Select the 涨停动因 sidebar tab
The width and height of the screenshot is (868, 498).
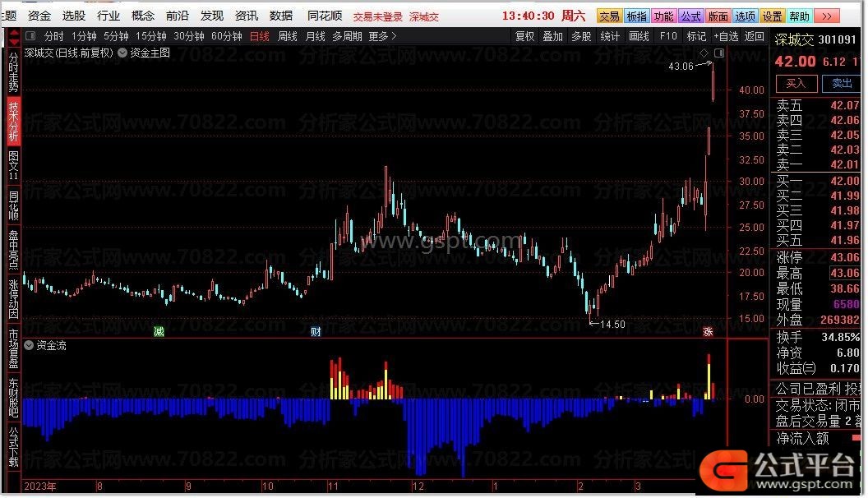pyautogui.click(x=13, y=299)
